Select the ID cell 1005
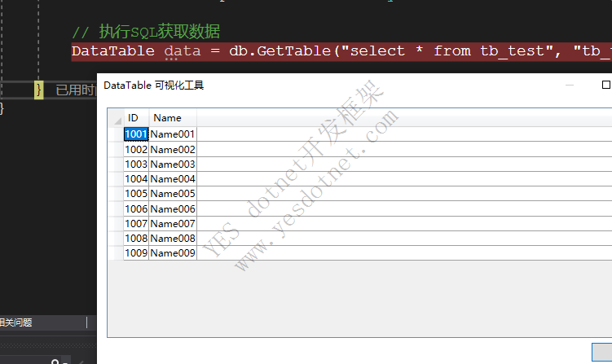Viewport: 612px width, 364px height. pos(136,194)
